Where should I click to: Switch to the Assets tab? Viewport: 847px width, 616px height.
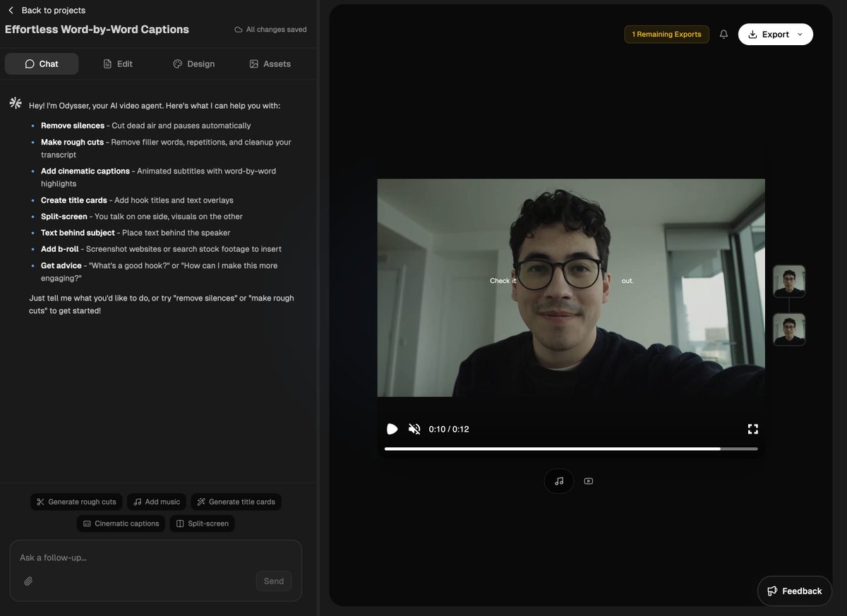pyautogui.click(x=270, y=64)
